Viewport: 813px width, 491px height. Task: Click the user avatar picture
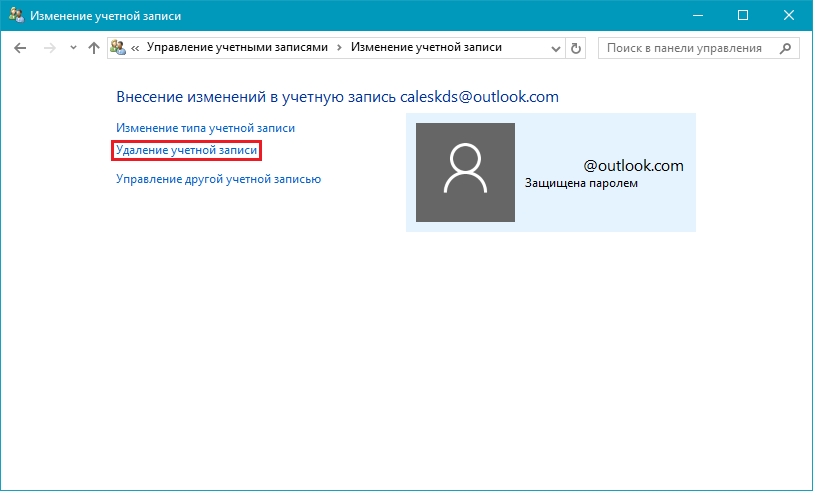(465, 172)
